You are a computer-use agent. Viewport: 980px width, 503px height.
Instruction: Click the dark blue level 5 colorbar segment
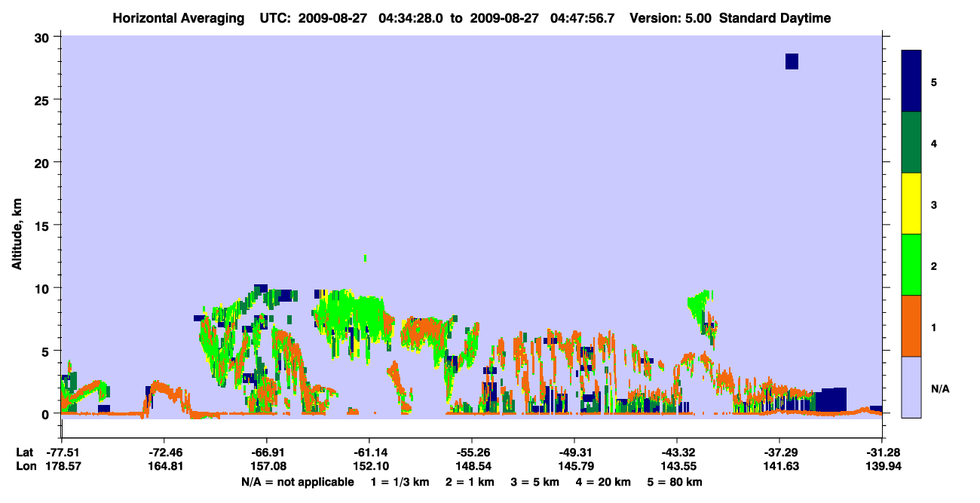point(911,81)
